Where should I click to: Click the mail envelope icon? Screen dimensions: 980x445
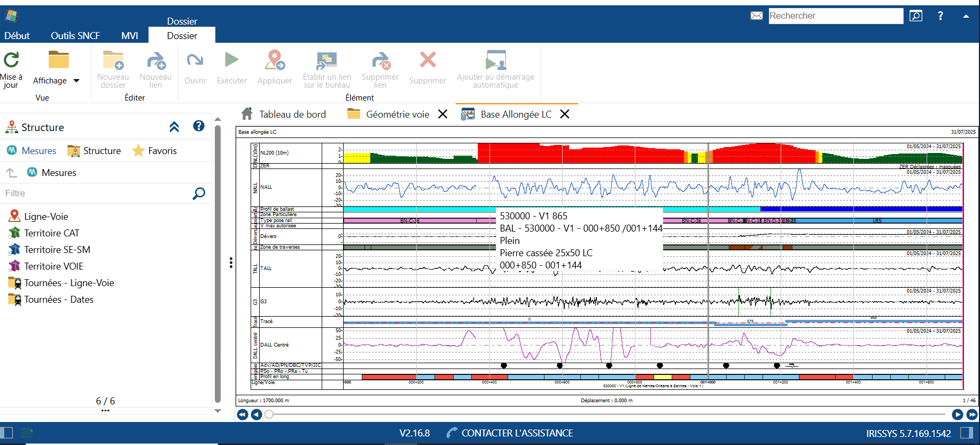coord(757,16)
